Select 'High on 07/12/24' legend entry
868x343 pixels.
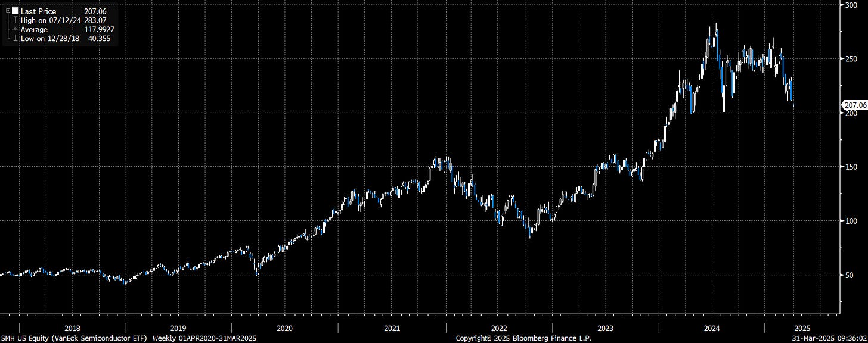51,20
